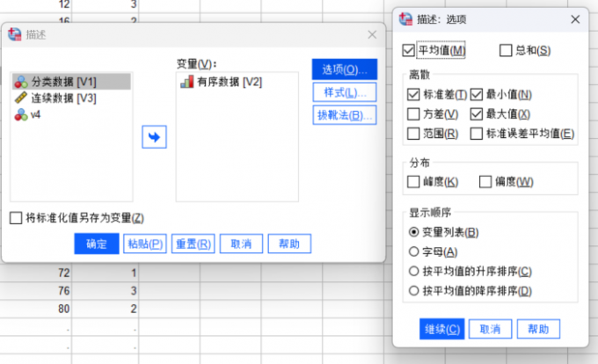
Task: Click the cell with 1 beside 72
Action: point(105,273)
